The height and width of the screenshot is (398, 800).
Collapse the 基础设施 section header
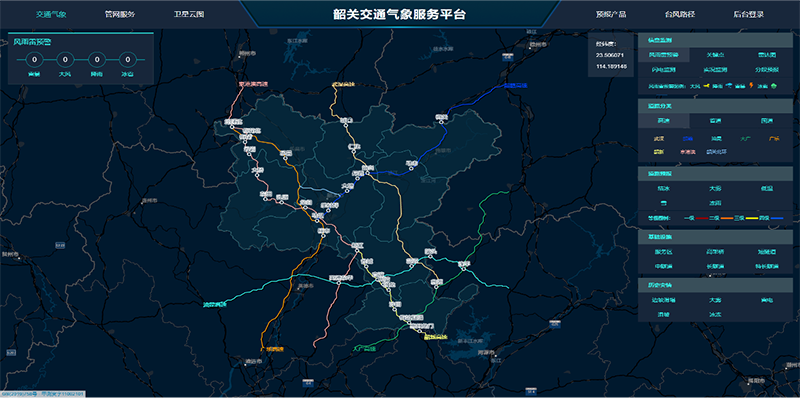click(715, 237)
